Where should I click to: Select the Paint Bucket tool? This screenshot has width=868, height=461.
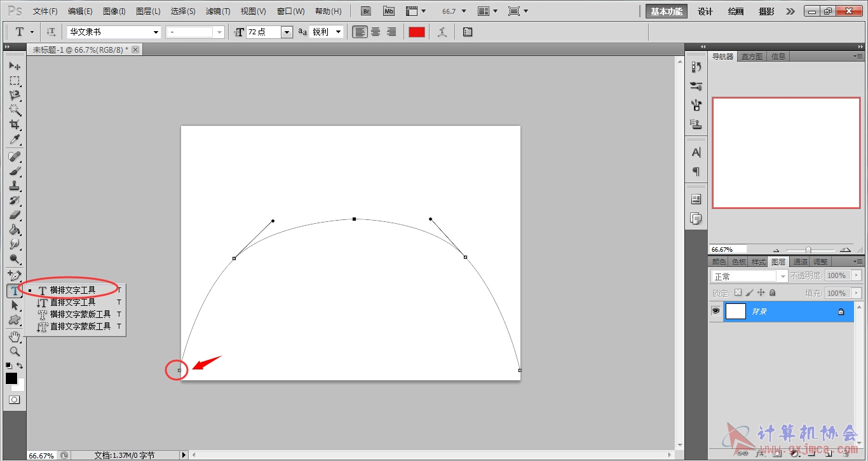14,230
